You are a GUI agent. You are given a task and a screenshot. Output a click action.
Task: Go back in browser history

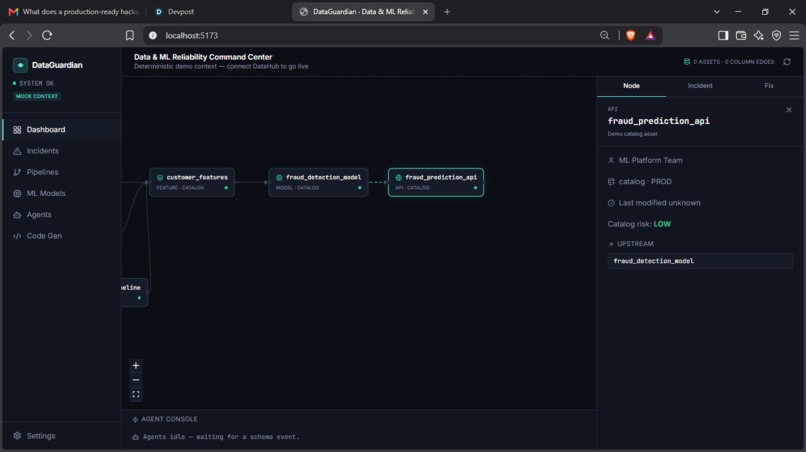pos(12,35)
